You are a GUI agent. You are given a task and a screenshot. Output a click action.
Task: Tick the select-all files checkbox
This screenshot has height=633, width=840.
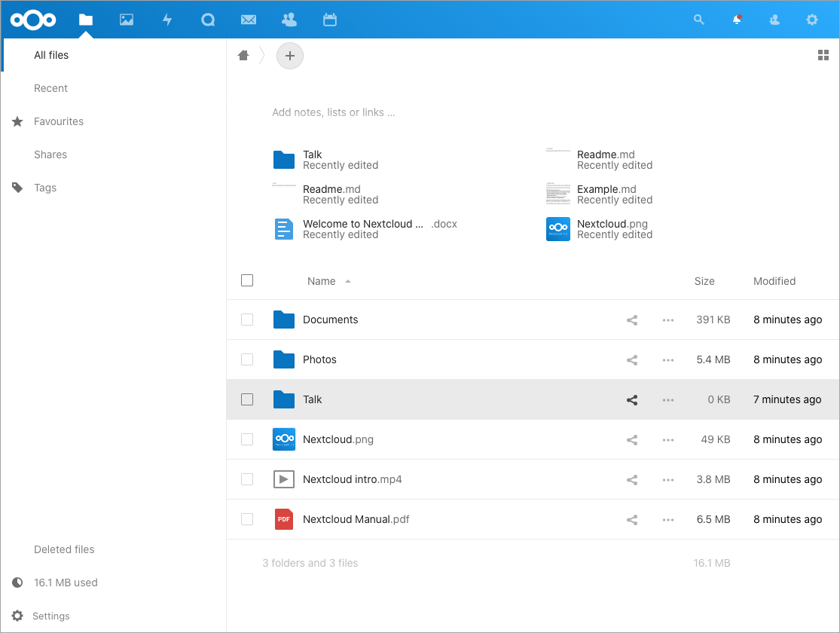tap(247, 280)
